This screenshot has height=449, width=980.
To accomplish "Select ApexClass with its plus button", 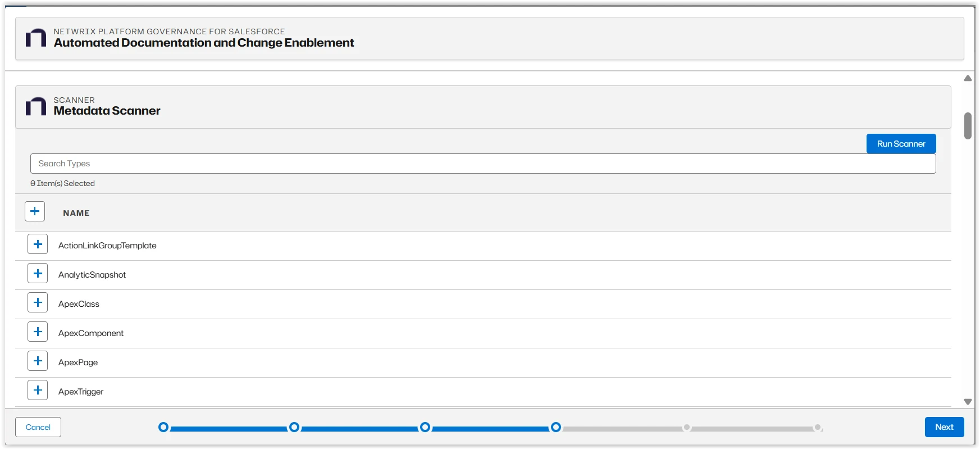I will pyautogui.click(x=38, y=303).
